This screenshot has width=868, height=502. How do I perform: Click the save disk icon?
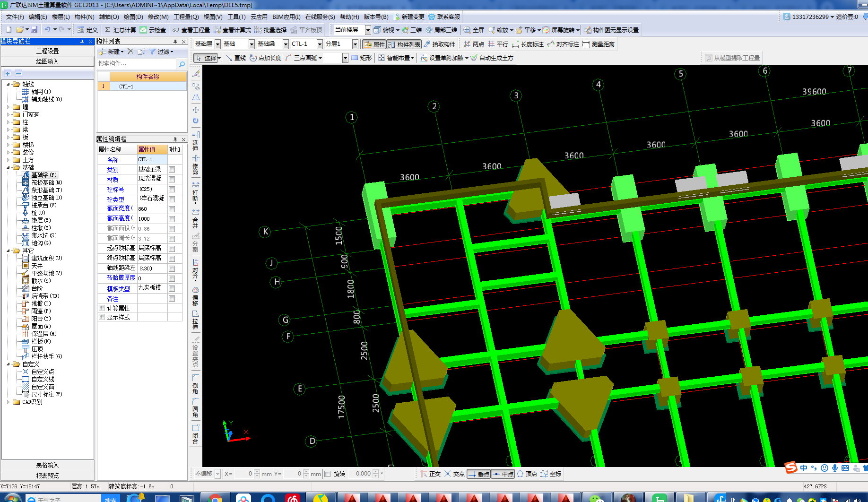point(34,30)
